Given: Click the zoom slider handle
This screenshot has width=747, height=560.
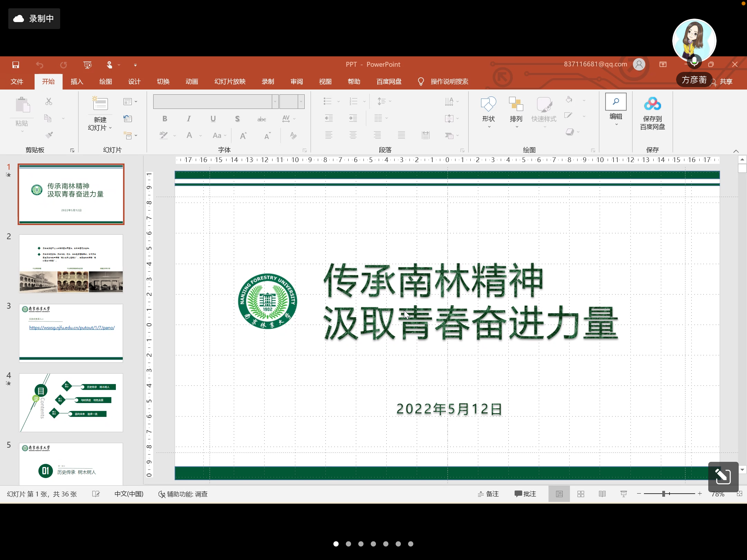Looking at the screenshot, I should 663,494.
